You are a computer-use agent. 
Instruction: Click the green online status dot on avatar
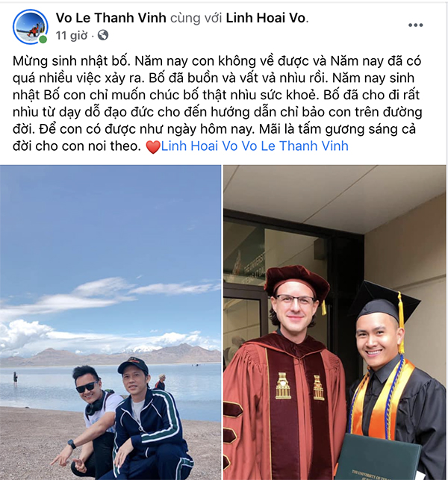[43, 39]
